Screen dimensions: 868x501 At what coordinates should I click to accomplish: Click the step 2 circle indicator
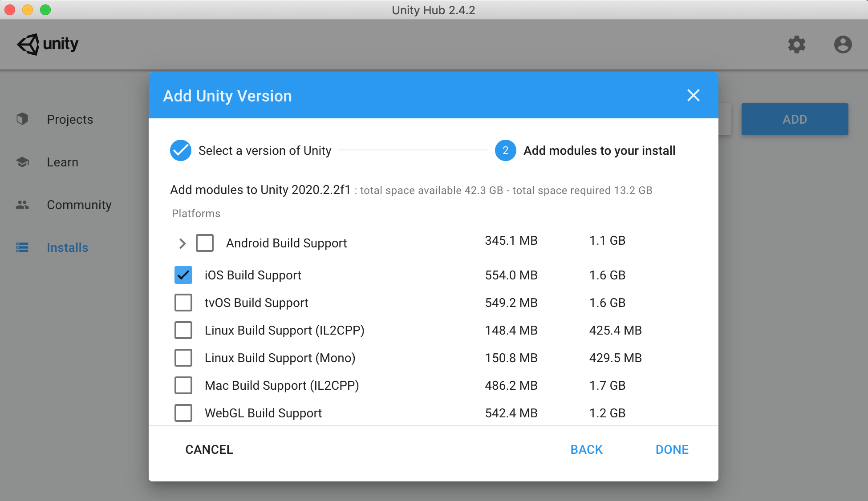[x=505, y=150]
